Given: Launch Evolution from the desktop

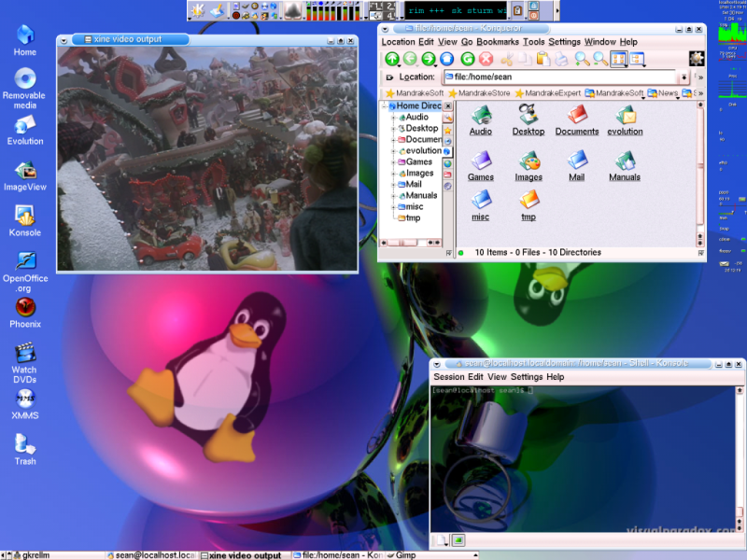Looking at the screenshot, I should click(x=25, y=130).
